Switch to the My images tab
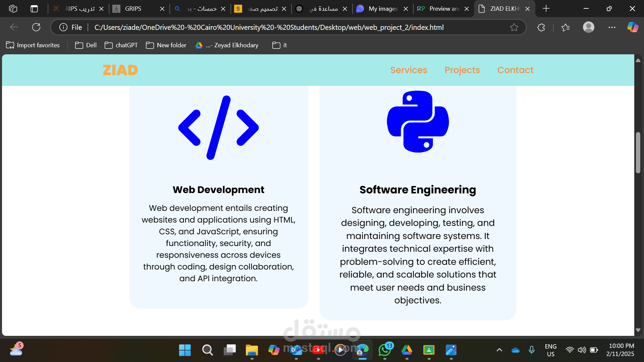Screen dimensions: 644x362 pyautogui.click(x=382, y=9)
